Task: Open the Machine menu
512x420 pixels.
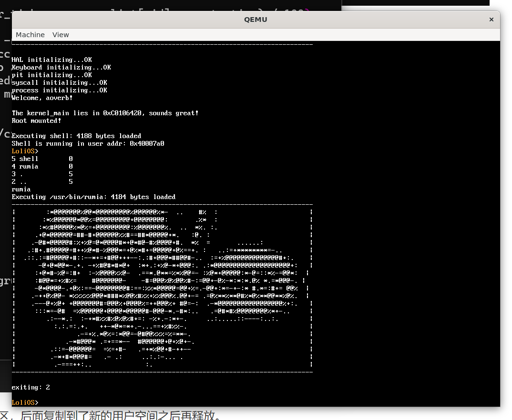Action: click(30, 35)
